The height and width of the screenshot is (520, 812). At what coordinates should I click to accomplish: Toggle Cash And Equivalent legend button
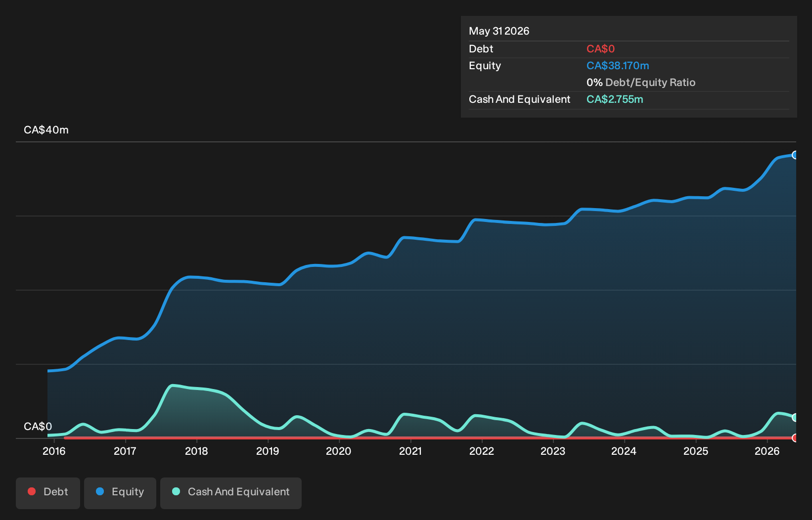pos(231,493)
